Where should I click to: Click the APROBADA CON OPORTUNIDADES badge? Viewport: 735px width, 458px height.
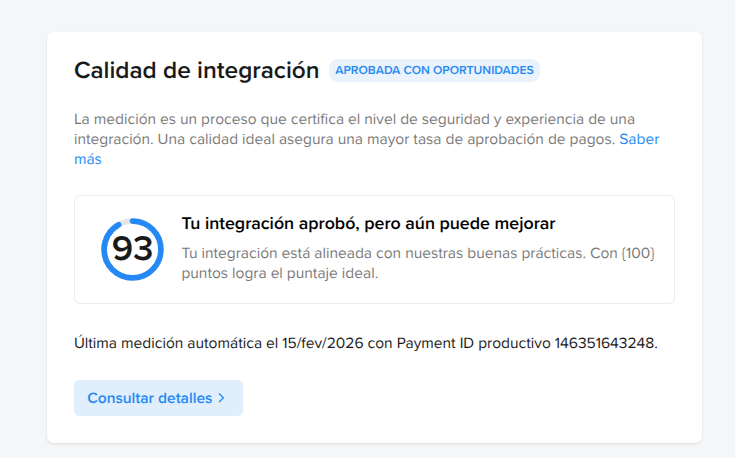tap(434, 70)
